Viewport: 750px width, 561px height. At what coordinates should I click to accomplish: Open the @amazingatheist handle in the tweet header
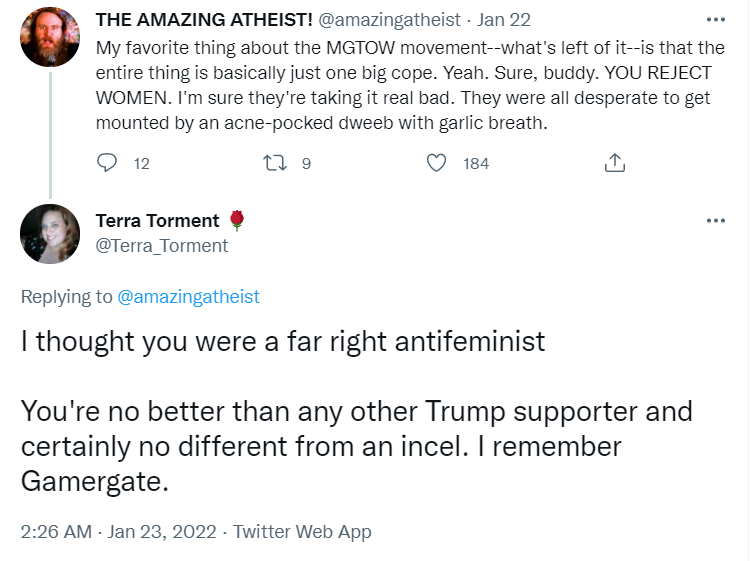click(389, 20)
